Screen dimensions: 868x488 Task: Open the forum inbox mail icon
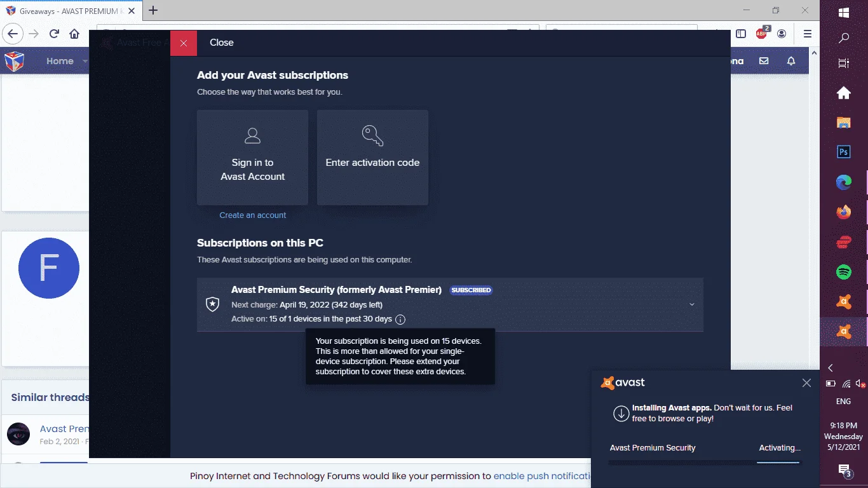point(764,61)
